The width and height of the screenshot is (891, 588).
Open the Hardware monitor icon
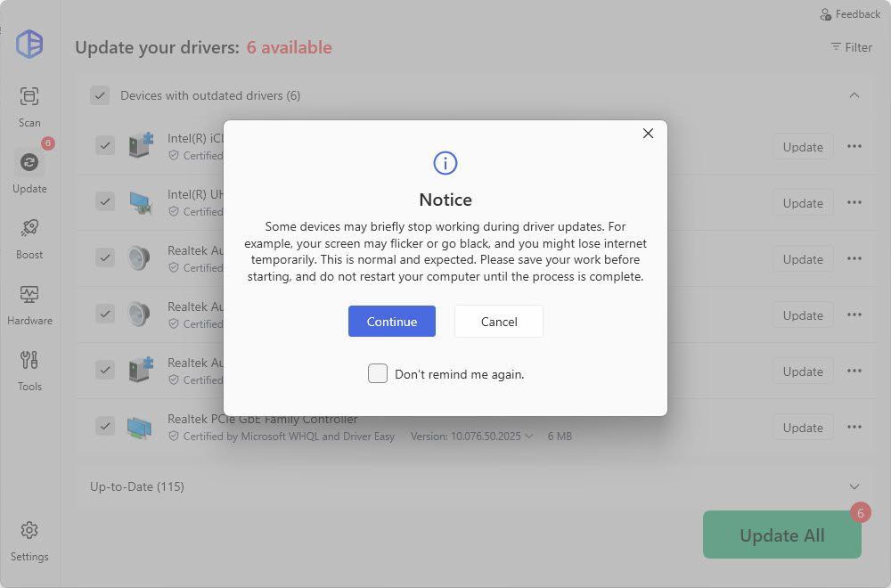[x=29, y=295]
